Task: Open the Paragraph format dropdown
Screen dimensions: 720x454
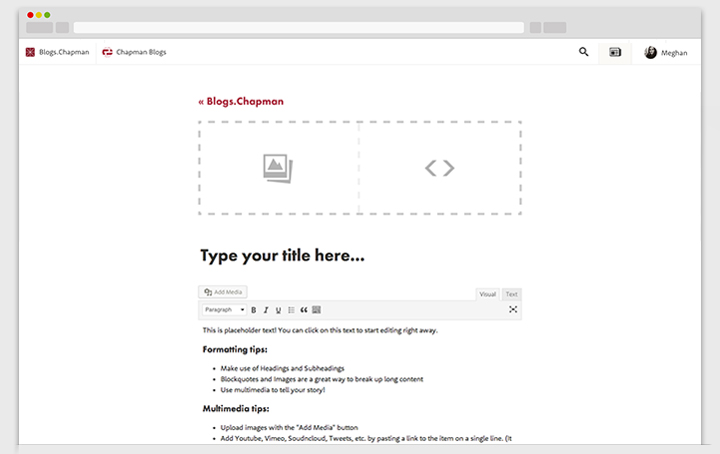Action: [224, 310]
